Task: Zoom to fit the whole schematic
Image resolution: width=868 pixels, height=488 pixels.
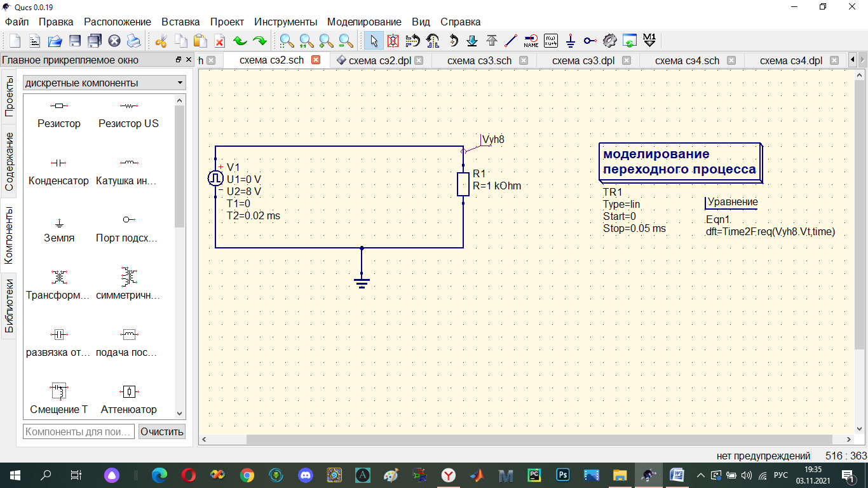Action: (287, 41)
